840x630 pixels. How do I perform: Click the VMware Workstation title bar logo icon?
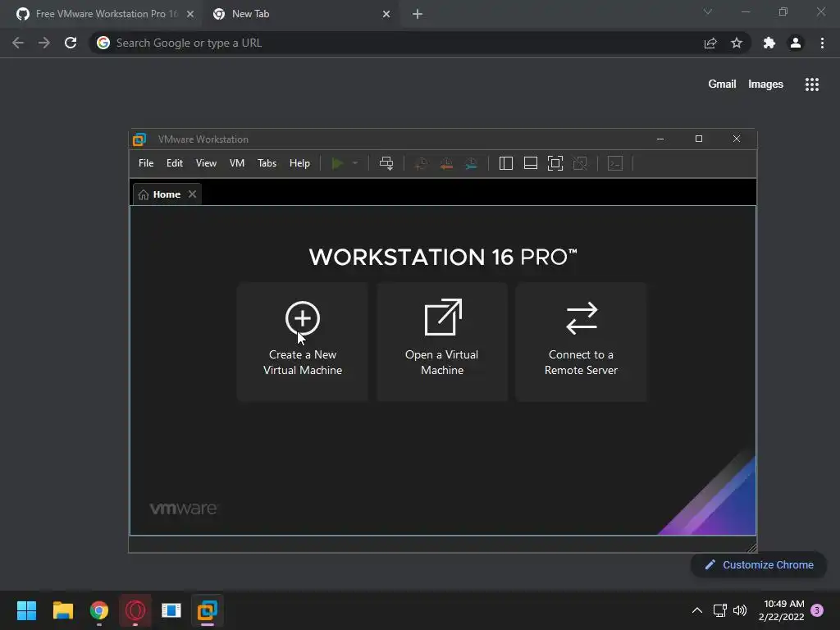coord(139,139)
